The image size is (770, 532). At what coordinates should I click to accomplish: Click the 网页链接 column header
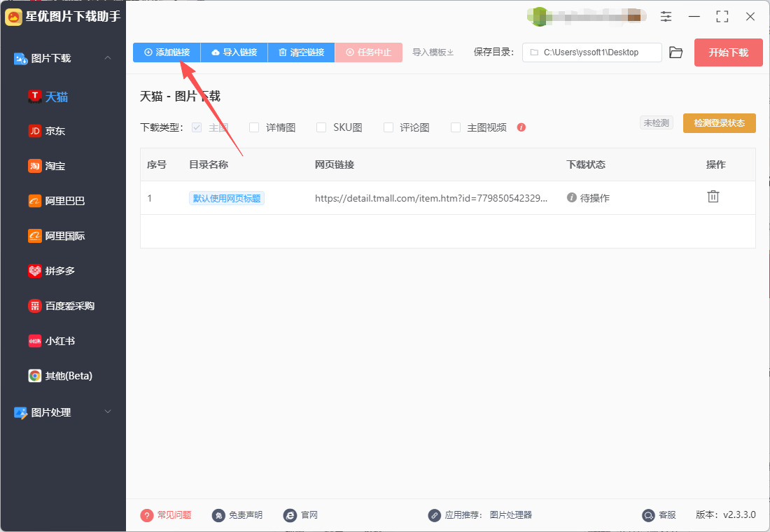point(335,164)
